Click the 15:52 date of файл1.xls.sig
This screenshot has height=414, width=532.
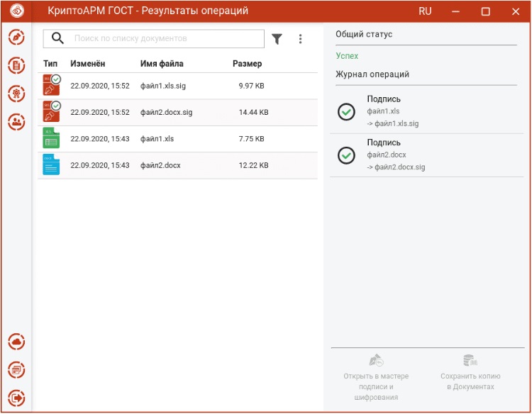[x=100, y=86]
